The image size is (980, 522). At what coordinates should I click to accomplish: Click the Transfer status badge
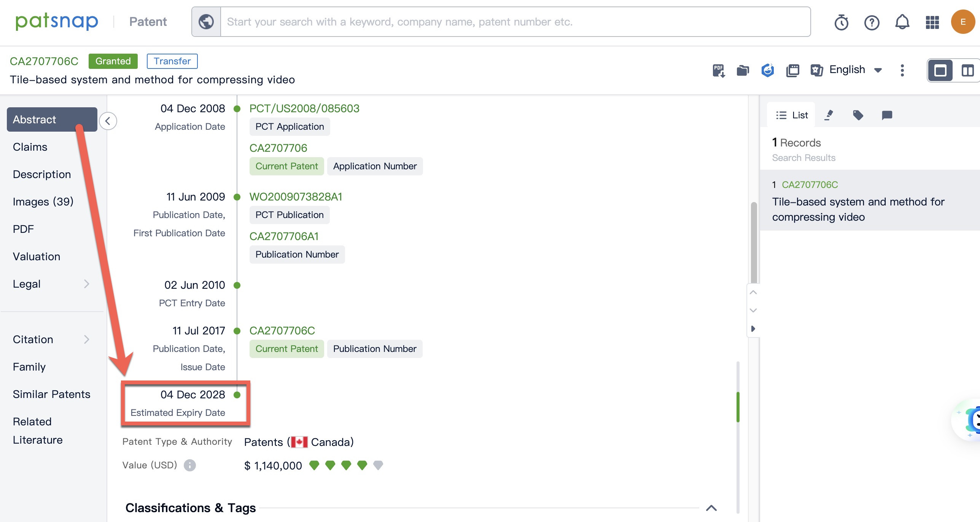[172, 61]
